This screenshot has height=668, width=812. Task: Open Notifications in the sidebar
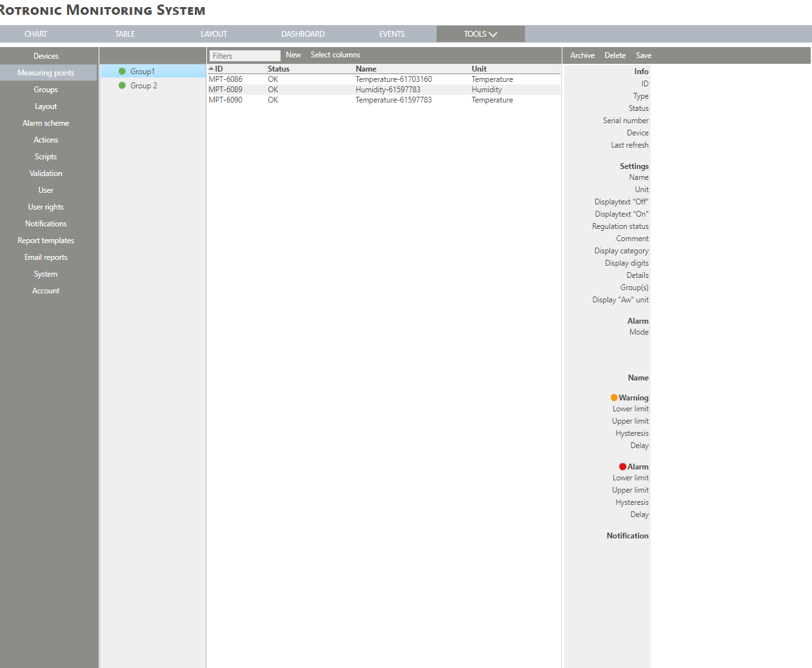pyautogui.click(x=46, y=224)
